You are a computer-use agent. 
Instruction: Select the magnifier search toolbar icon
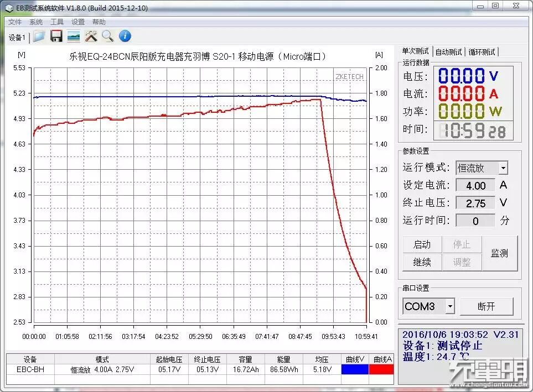[x=108, y=36]
